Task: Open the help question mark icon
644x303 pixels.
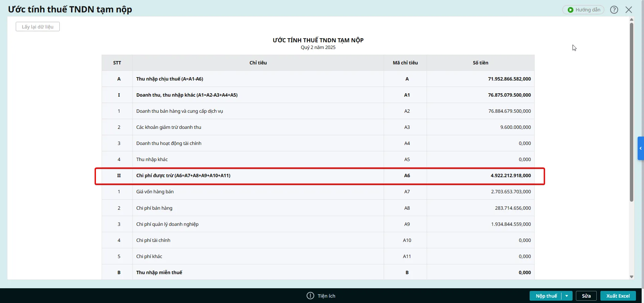Action: (614, 10)
